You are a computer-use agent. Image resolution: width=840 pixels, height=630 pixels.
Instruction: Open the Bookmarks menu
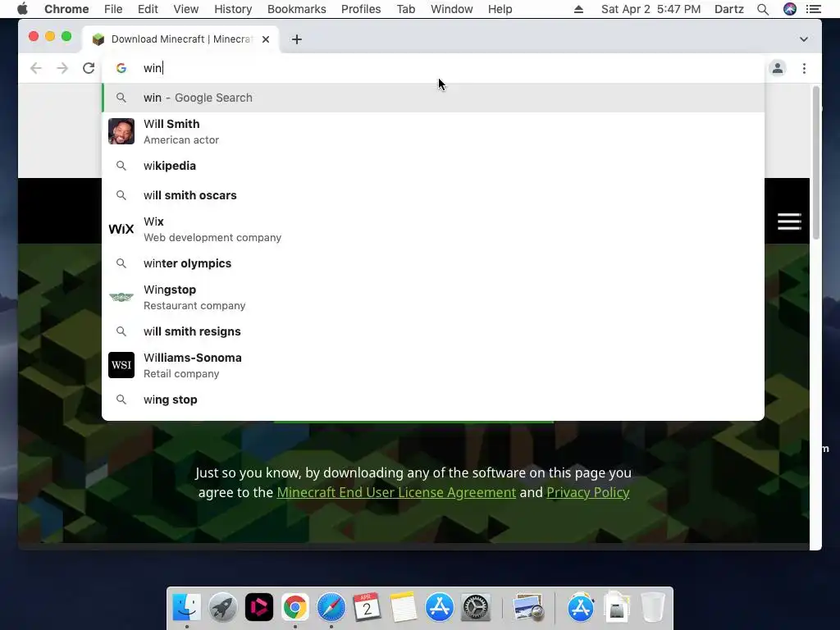click(296, 9)
